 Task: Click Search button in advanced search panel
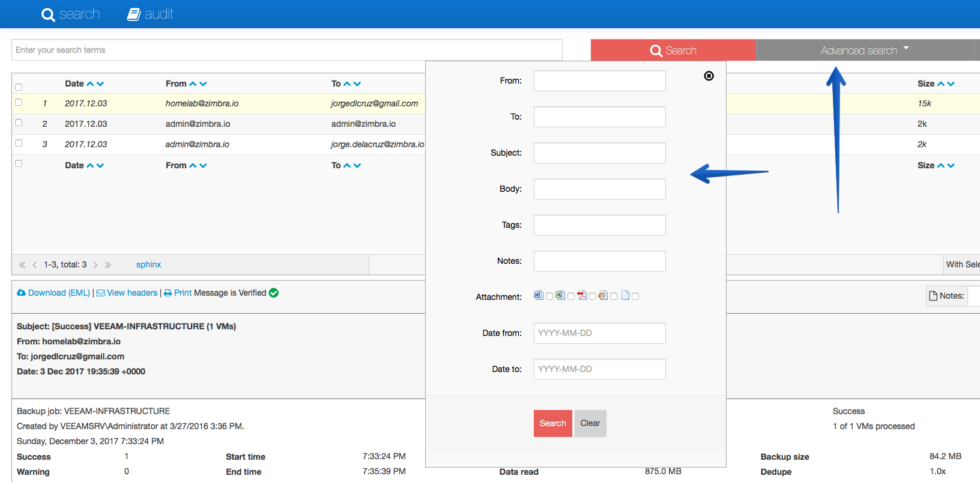point(552,423)
